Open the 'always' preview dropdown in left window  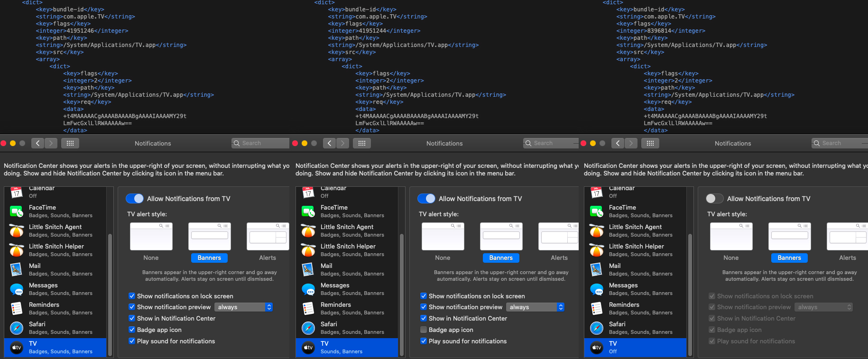coord(244,307)
